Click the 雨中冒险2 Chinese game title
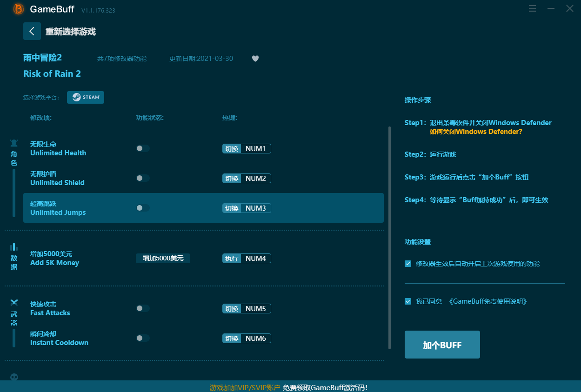This screenshot has height=392, width=581. click(42, 58)
